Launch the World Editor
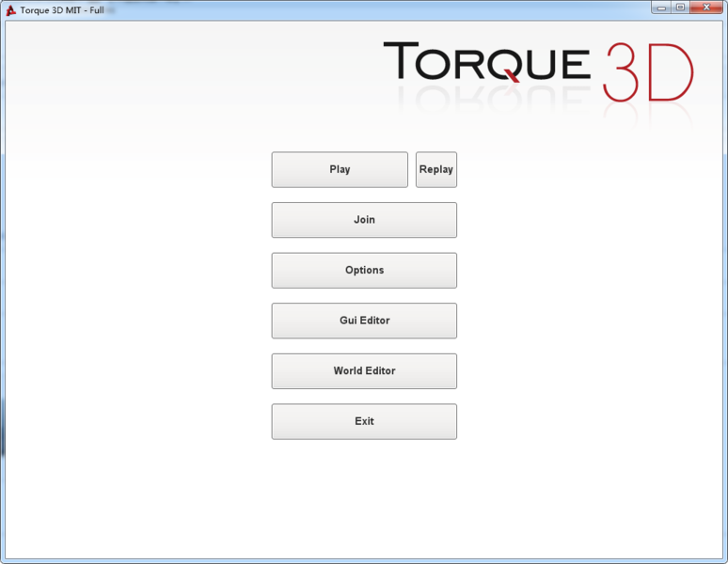Viewport: 728px width, 564px height. click(x=364, y=371)
